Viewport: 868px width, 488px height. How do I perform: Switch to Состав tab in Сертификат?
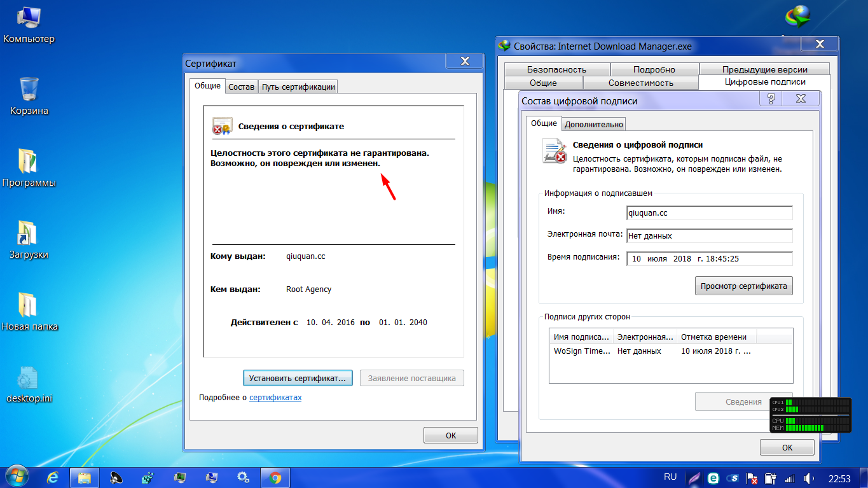pyautogui.click(x=241, y=87)
